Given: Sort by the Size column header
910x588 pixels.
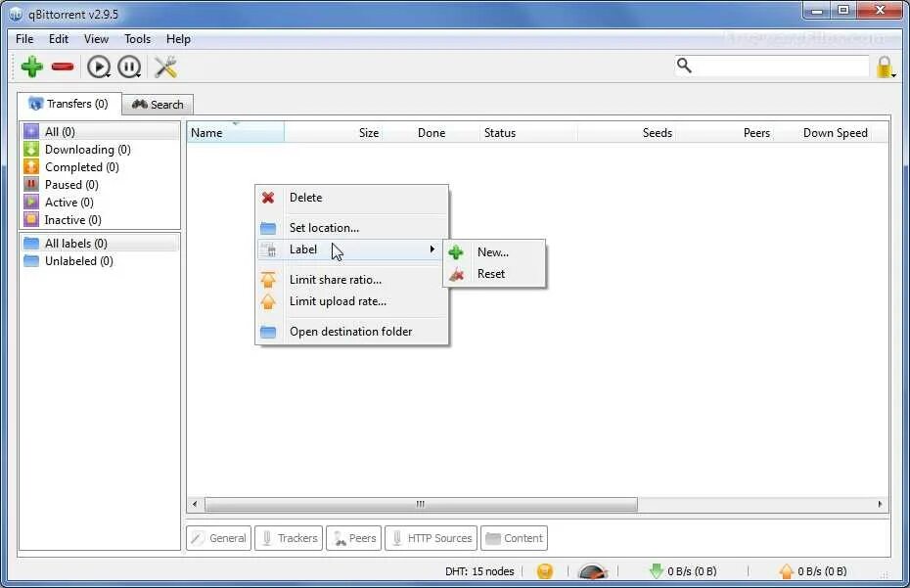Looking at the screenshot, I should click(335, 133).
